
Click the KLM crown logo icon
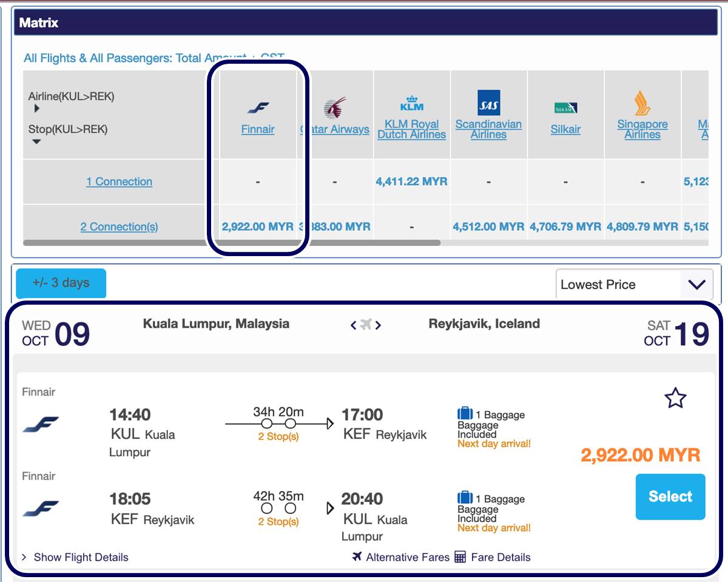pos(411,103)
